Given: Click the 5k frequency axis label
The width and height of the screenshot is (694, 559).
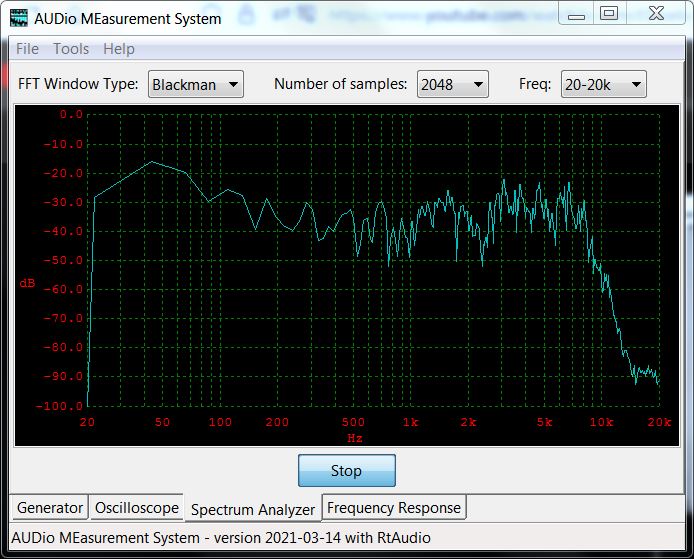Looking at the screenshot, I should (544, 422).
